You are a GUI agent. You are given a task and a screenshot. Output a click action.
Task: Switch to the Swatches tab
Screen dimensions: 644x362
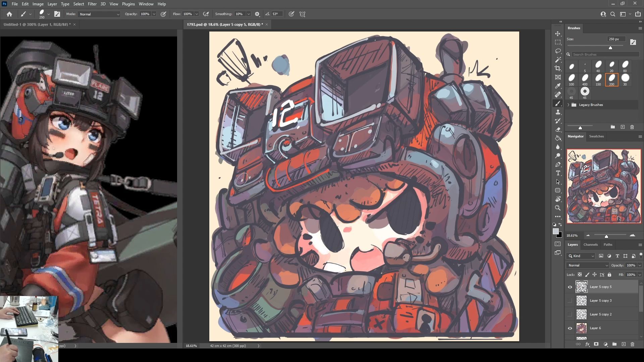[596, 136]
